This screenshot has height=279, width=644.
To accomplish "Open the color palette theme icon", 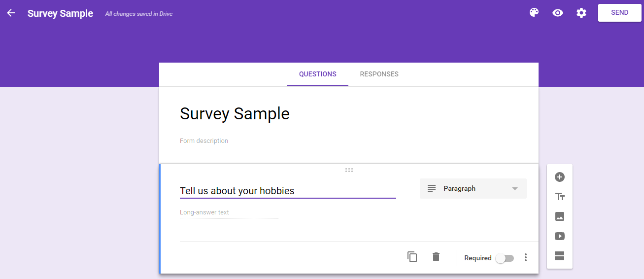I will click(534, 13).
